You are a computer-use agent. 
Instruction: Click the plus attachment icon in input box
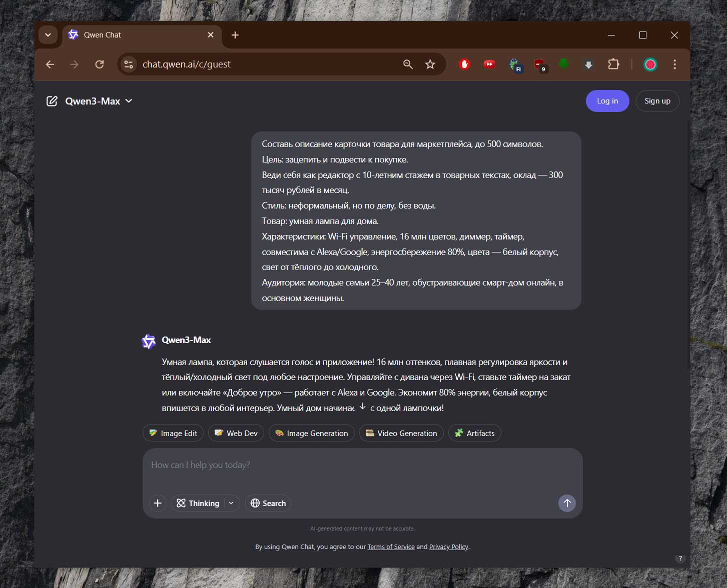pos(158,503)
